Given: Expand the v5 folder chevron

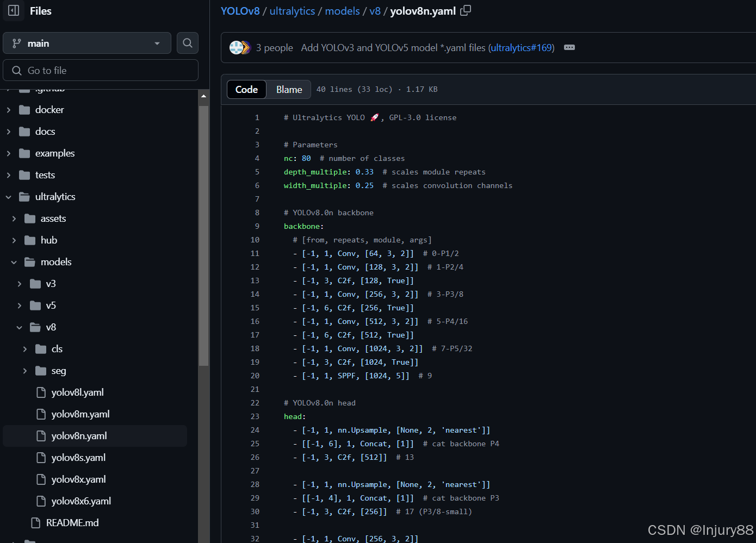Looking at the screenshot, I should [20, 305].
